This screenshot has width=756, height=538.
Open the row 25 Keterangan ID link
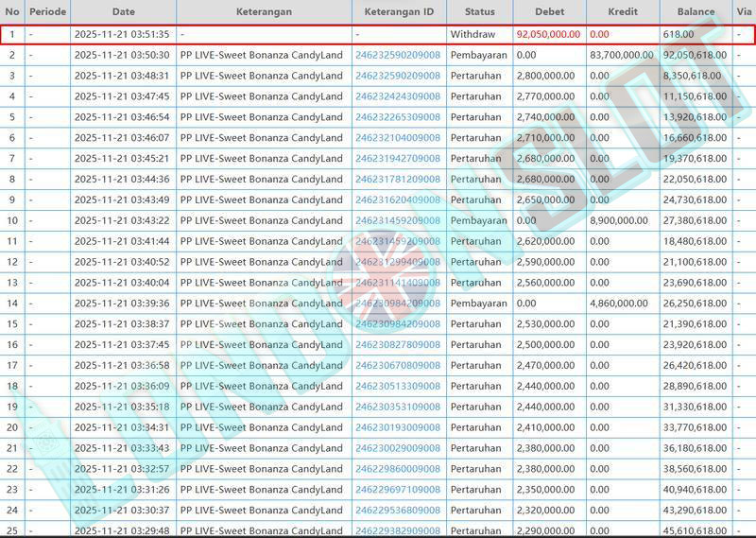(x=398, y=531)
